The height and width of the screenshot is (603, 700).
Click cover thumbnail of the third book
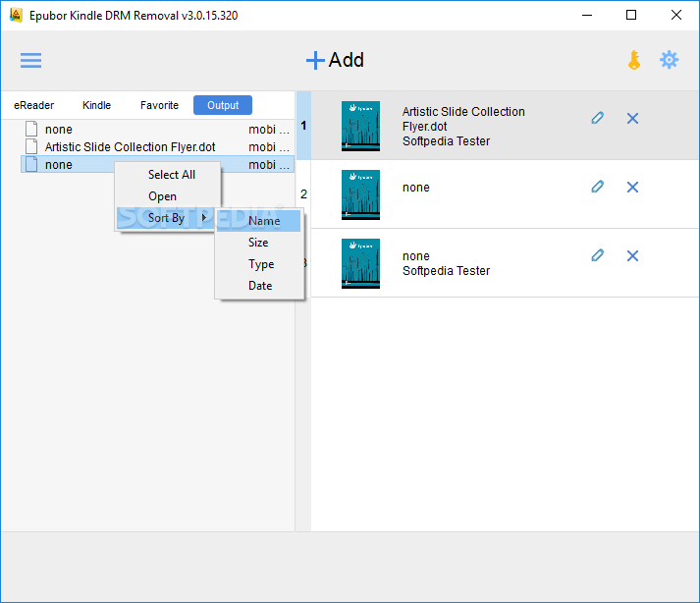coord(360,263)
